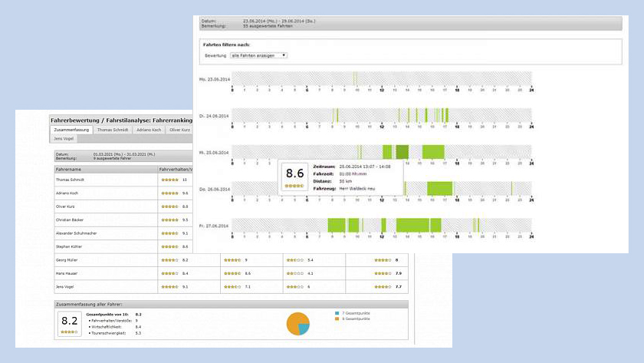Select driver Stephan Köhler row name

(x=69, y=246)
